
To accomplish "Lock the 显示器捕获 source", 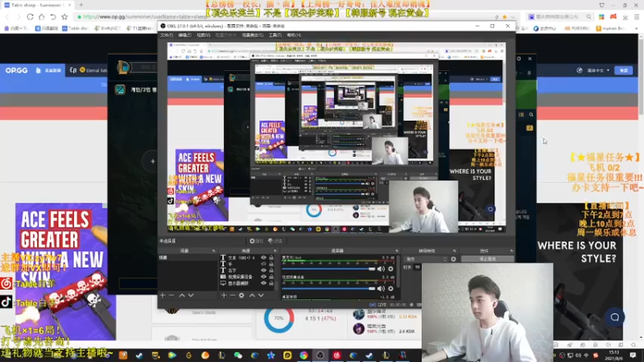I will pos(271,283).
